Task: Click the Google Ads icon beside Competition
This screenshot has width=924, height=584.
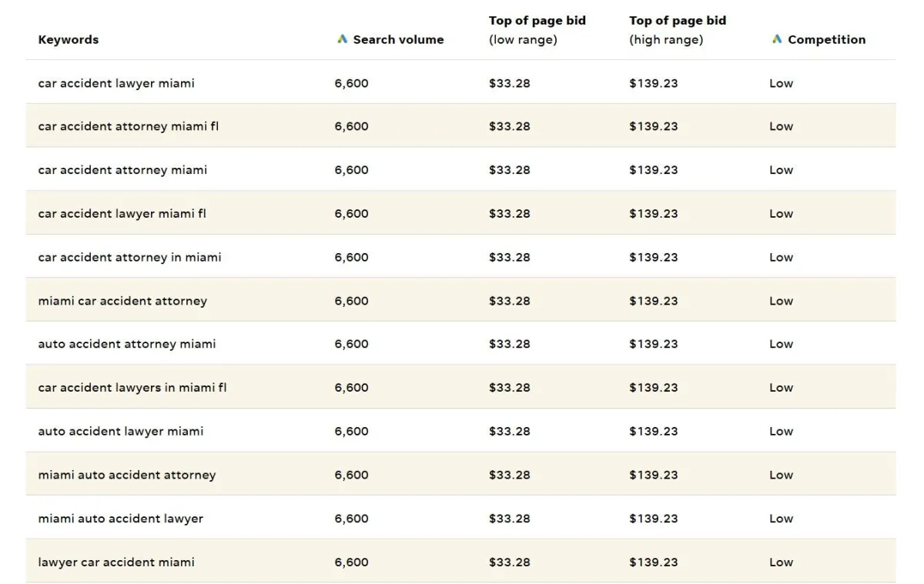Action: [777, 39]
